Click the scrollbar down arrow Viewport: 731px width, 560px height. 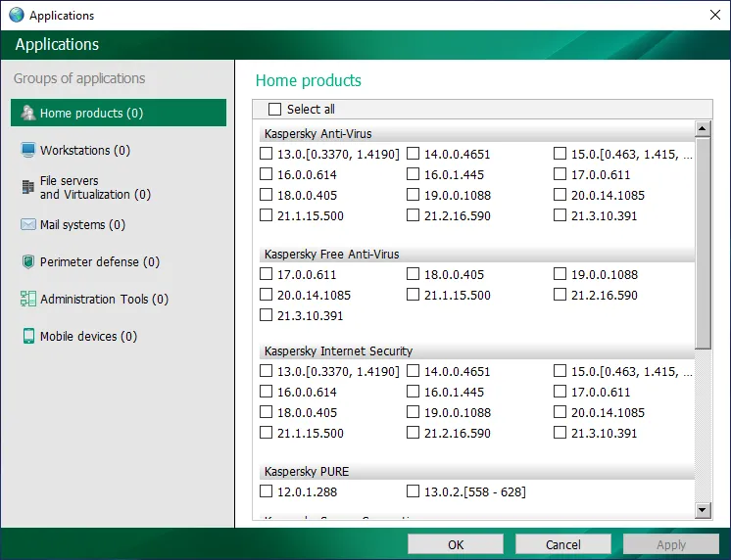coord(703,510)
